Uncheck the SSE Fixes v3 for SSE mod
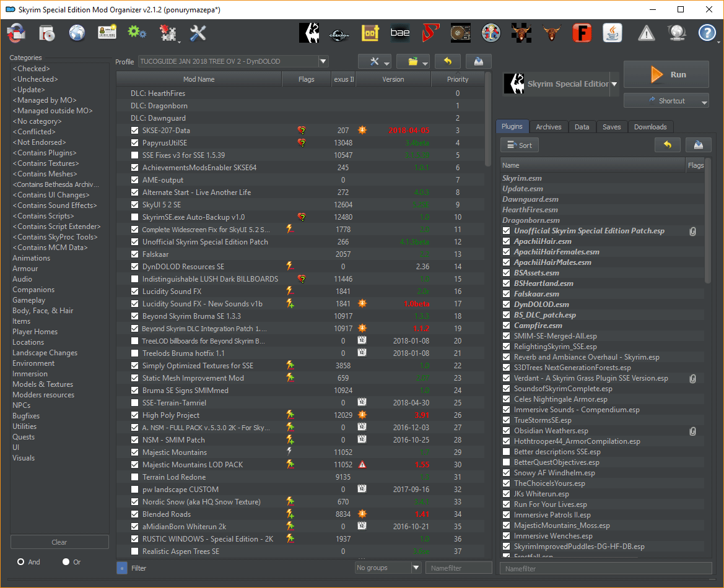The height and width of the screenshot is (588, 724). pos(134,155)
